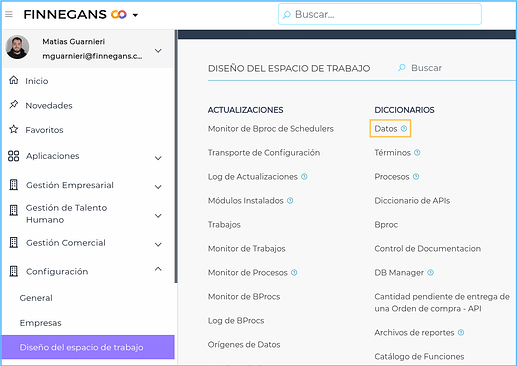
Task: Select Empresas under Configuración
Action: point(41,323)
